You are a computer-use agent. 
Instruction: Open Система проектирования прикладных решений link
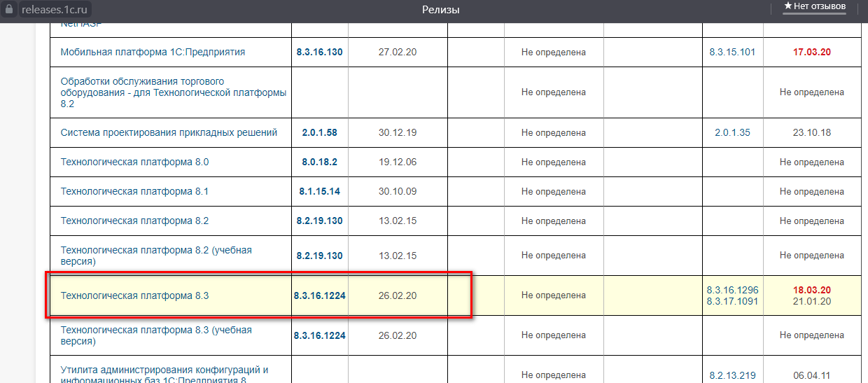pos(169,132)
